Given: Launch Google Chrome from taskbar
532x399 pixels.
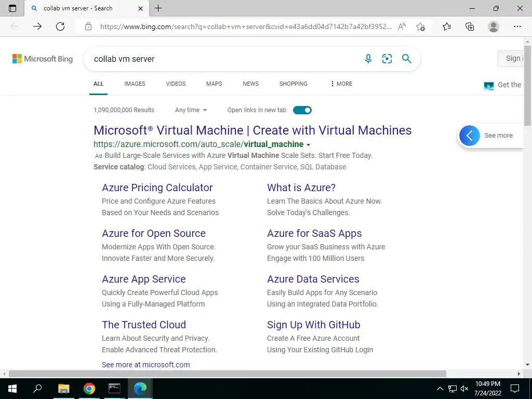Looking at the screenshot, I should pos(89,389).
